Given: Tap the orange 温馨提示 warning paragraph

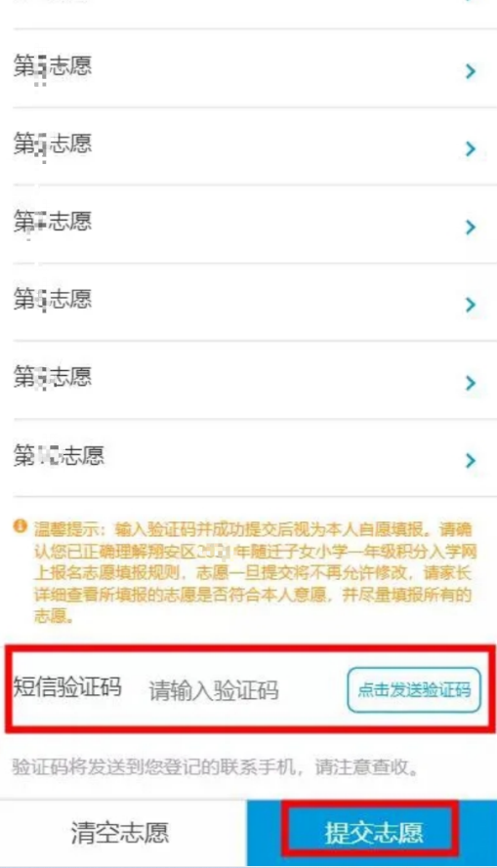Looking at the screenshot, I should click(x=254, y=573).
